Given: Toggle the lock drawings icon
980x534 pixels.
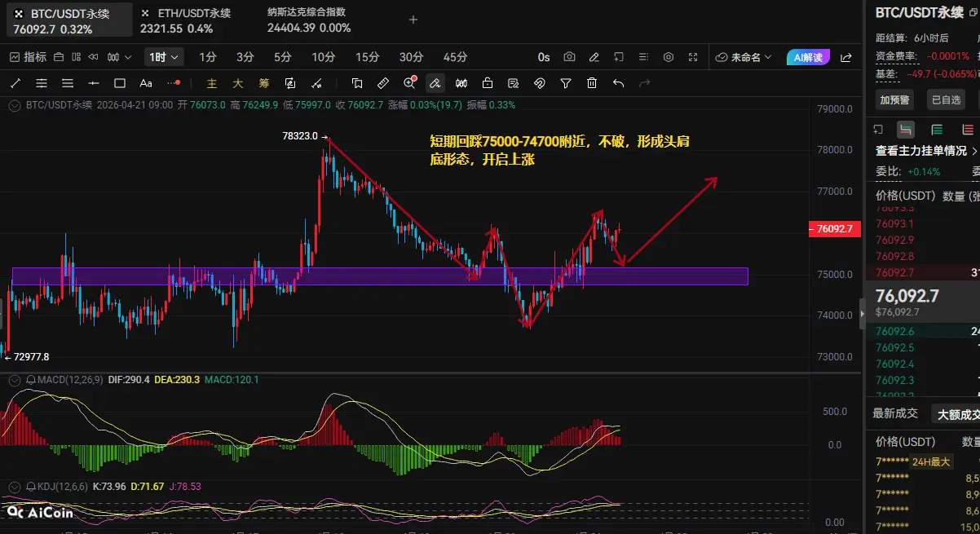Looking at the screenshot, I should coord(488,82).
